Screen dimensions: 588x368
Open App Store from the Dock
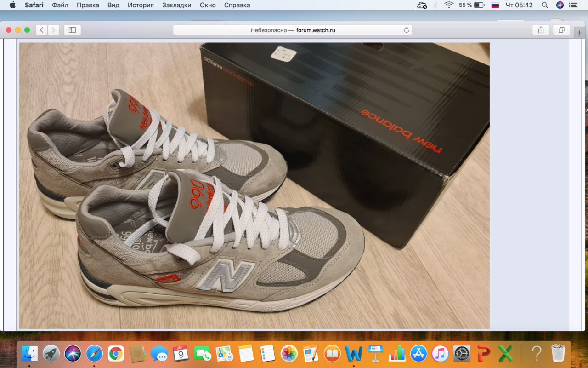[x=418, y=353]
